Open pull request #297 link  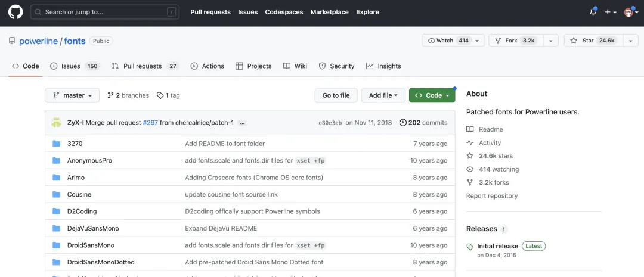click(x=150, y=123)
